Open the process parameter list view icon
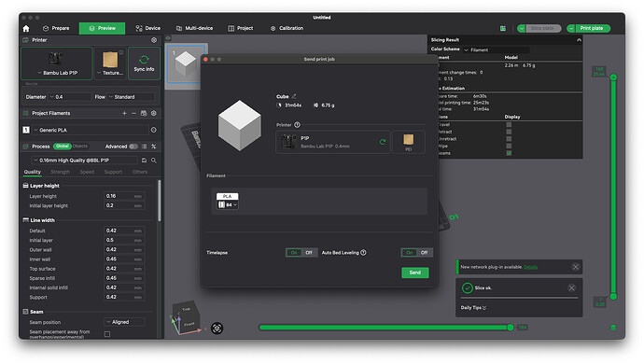 point(144,147)
